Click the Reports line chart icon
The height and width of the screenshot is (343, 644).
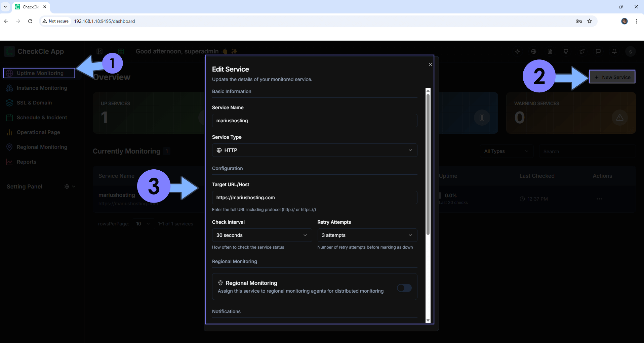pyautogui.click(x=9, y=162)
